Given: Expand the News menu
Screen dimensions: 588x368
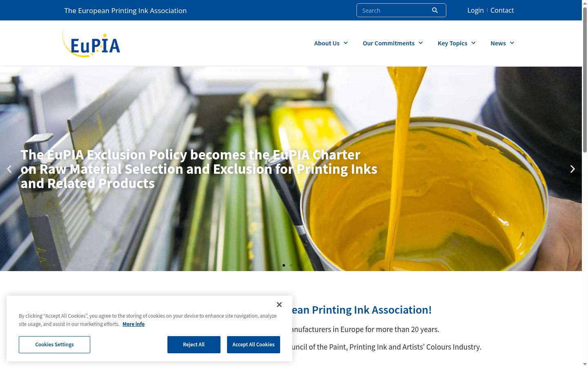Looking at the screenshot, I should click(x=503, y=43).
